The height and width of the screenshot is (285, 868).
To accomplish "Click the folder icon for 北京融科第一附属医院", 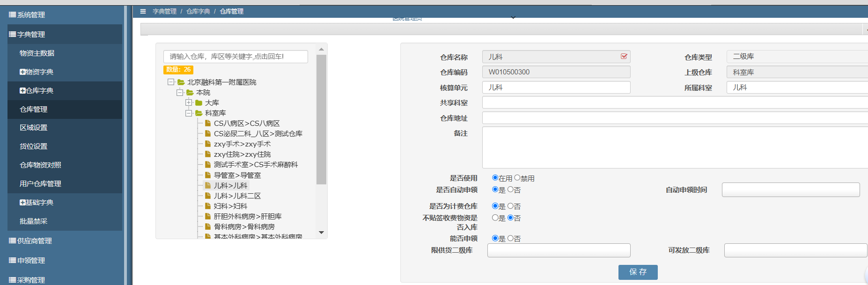I will (x=181, y=82).
